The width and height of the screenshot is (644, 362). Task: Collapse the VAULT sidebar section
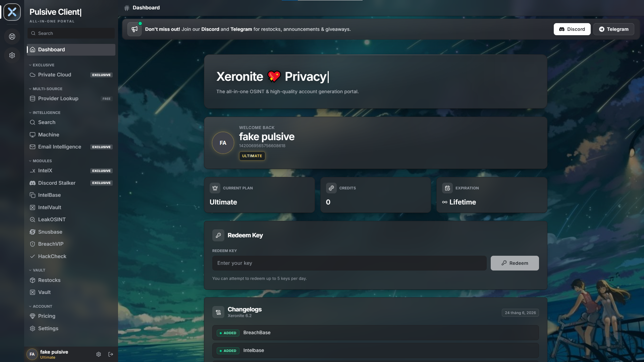pyautogui.click(x=37, y=270)
